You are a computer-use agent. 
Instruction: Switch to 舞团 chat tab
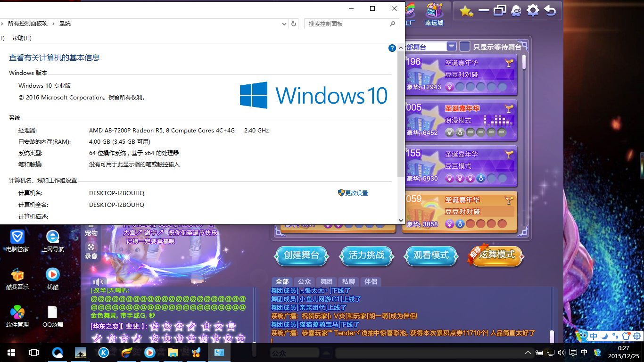326,281
